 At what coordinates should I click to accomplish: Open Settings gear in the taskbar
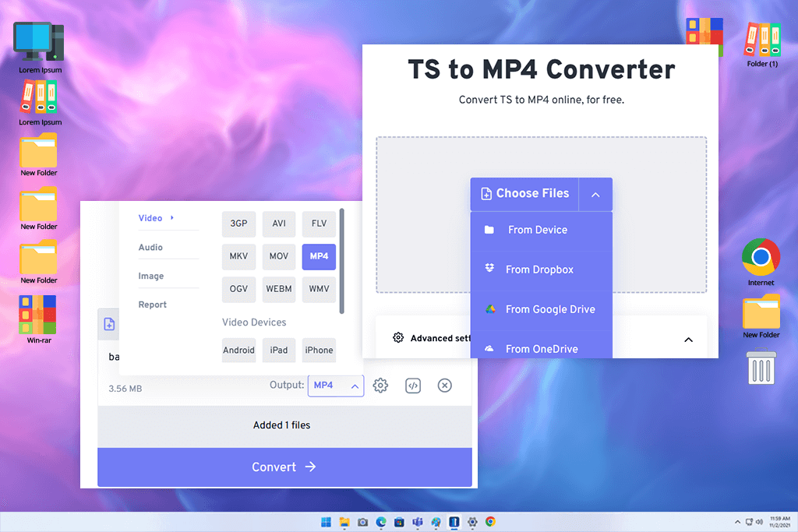472,522
